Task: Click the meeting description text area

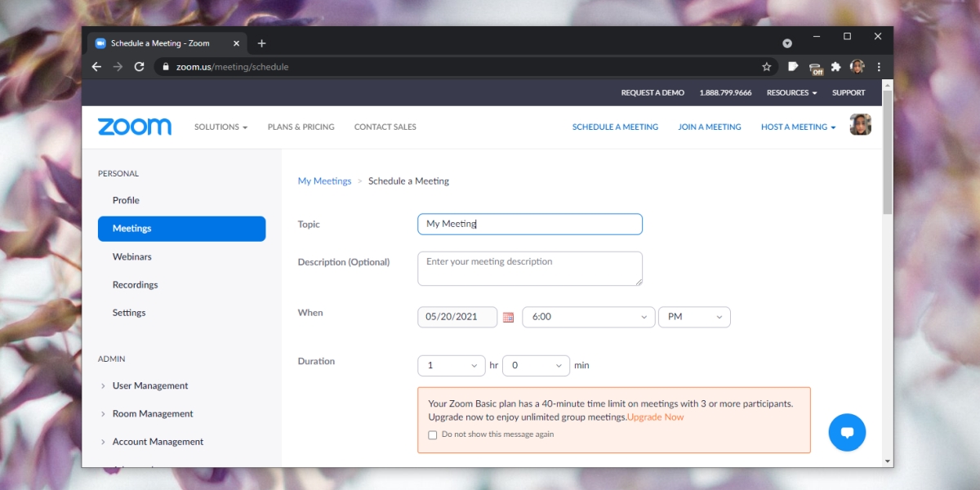Action: click(530, 269)
